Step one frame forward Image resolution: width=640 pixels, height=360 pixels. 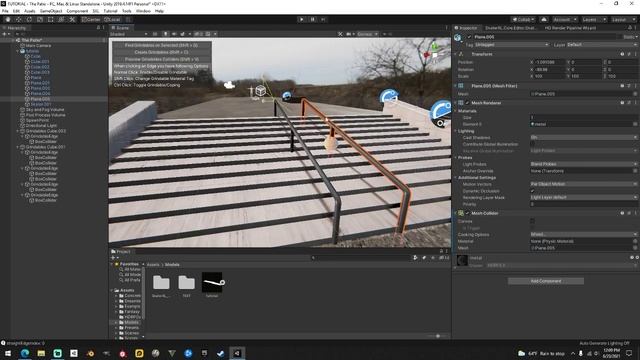click(323, 19)
